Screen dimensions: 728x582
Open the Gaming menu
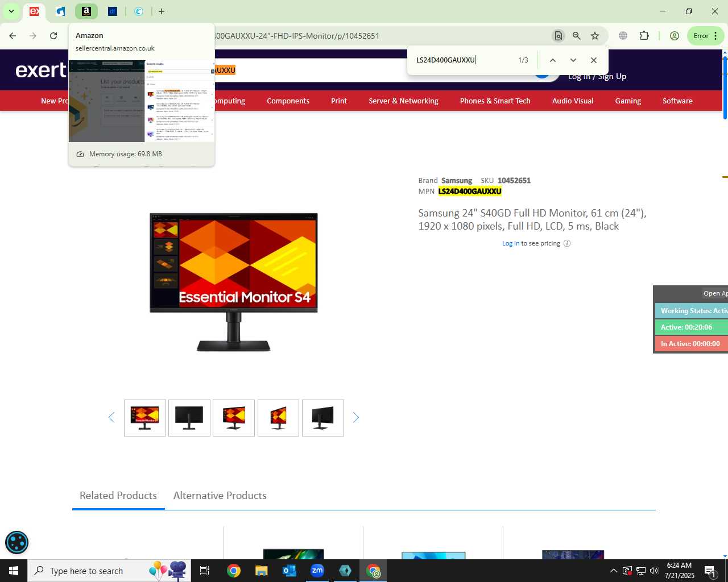point(628,101)
